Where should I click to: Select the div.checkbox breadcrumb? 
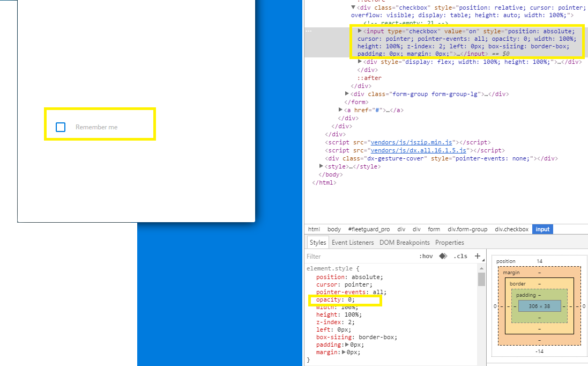(x=511, y=229)
